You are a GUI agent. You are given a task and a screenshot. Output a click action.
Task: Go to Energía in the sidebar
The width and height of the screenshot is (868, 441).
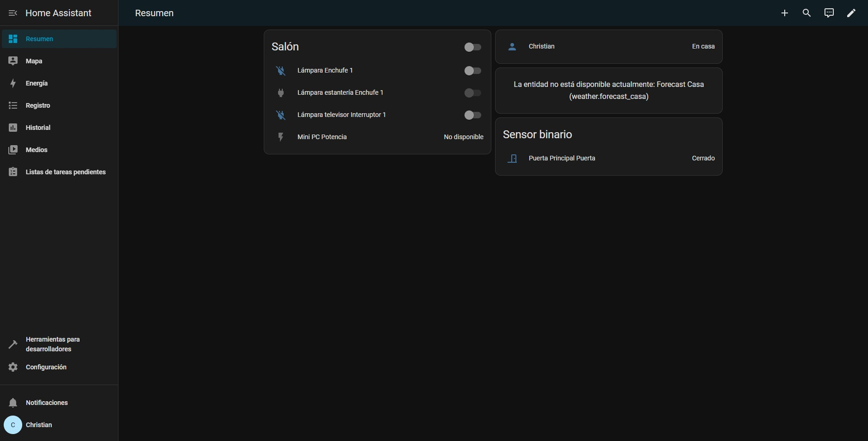[x=37, y=83]
